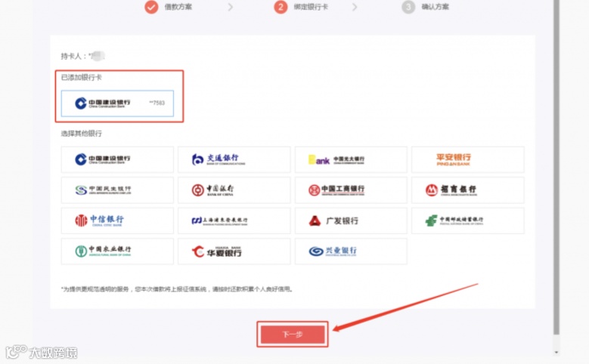The width and height of the screenshot is (589, 364).
Task: Click scrollbar down arrow at bottom
Action: [556, 353]
